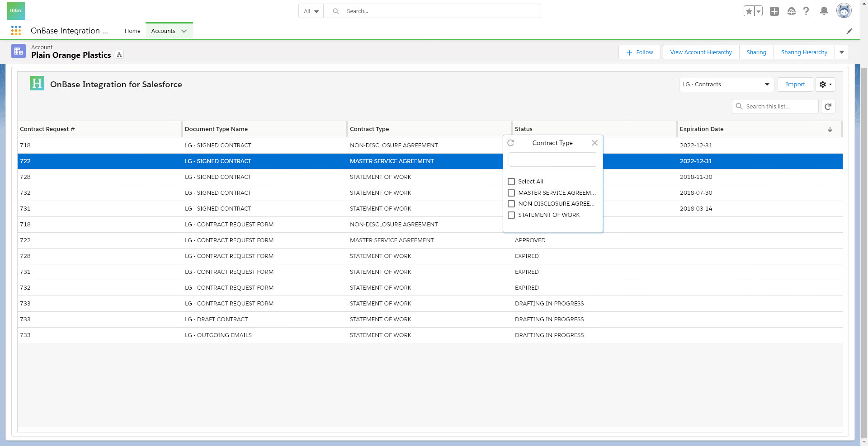The height and width of the screenshot is (446, 868).
Task: Select row 718 LG - CONTRACT REQUEST FORM
Action: coord(430,225)
